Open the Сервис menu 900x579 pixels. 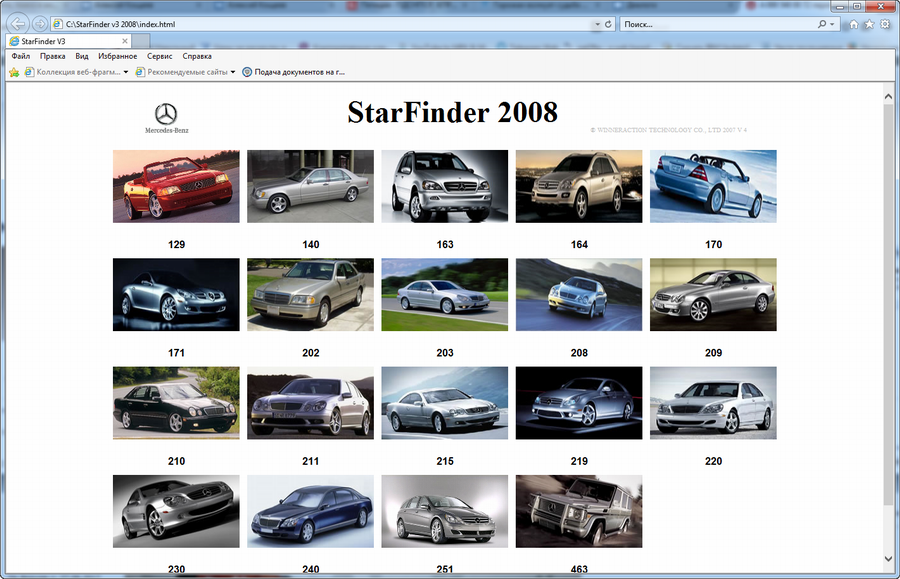(x=160, y=56)
